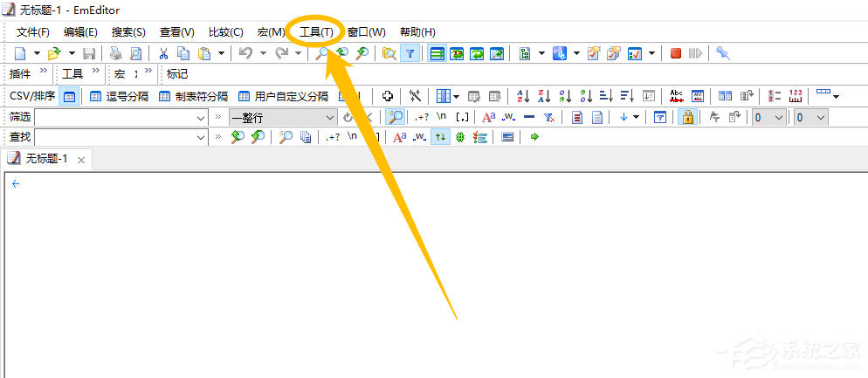Image resolution: width=868 pixels, height=378 pixels.
Task: Select the 无标题-1 document tab
Action: pyautogui.click(x=47, y=160)
